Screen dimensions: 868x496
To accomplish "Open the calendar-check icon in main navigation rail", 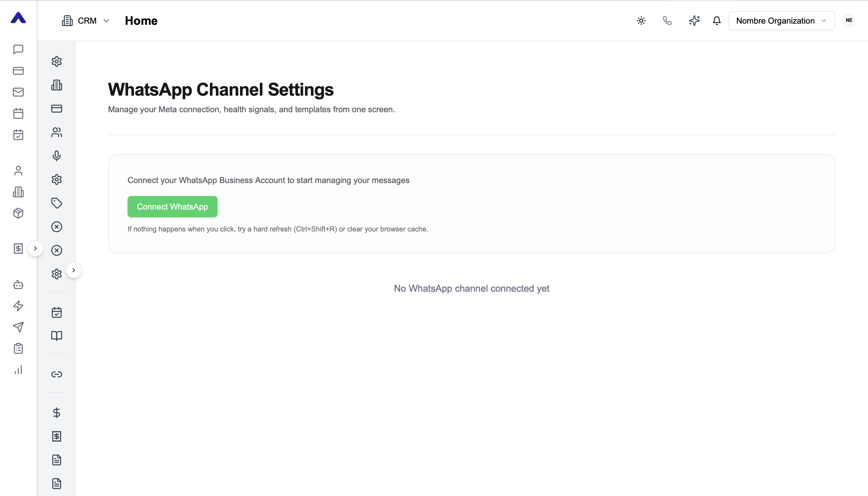I will 18,135.
